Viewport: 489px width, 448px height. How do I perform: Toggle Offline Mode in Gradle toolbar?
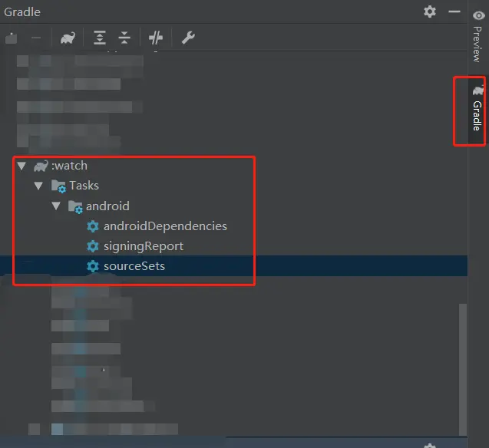[156, 38]
